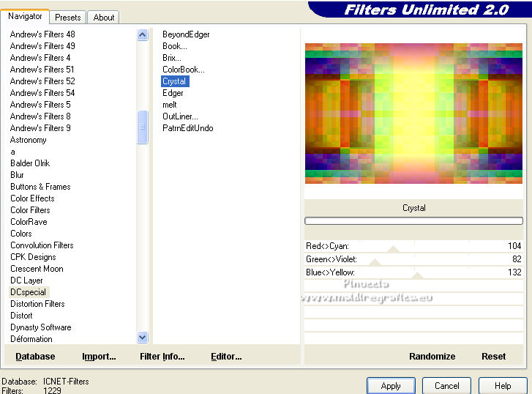Choose the Crystal filter
532x394 pixels.
tap(174, 81)
